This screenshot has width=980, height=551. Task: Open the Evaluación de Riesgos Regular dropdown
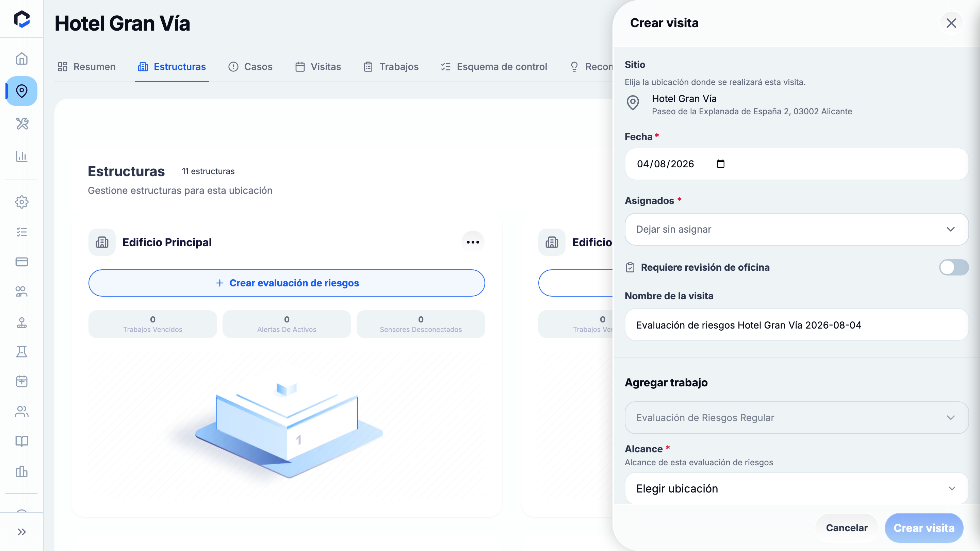point(796,418)
